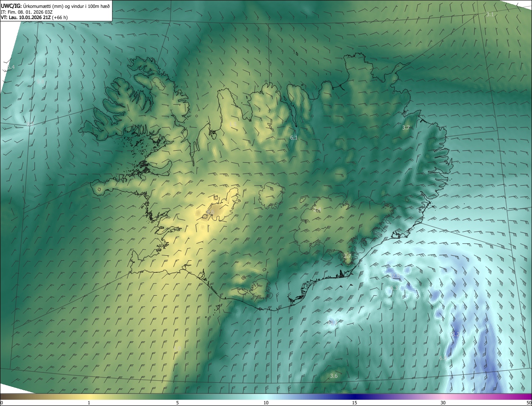Click the 3.7 value label in east Iceland
Screen dimensions: 532x406
tap(406, 128)
